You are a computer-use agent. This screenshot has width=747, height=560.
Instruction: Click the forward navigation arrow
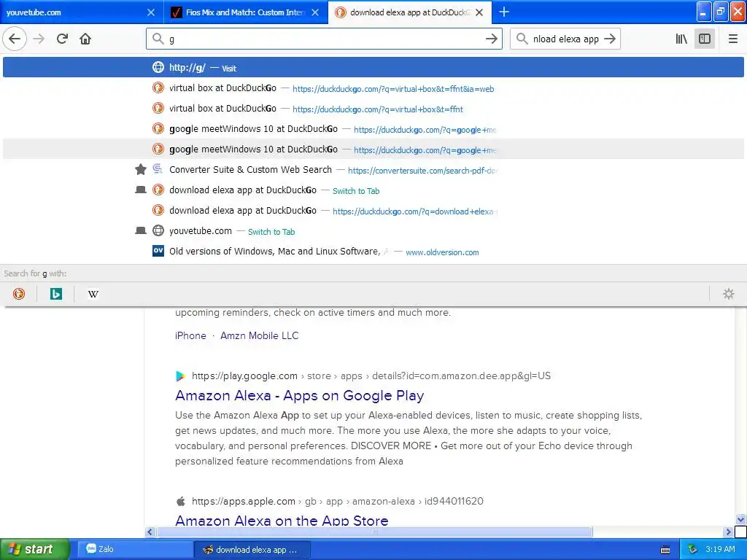[x=39, y=39]
